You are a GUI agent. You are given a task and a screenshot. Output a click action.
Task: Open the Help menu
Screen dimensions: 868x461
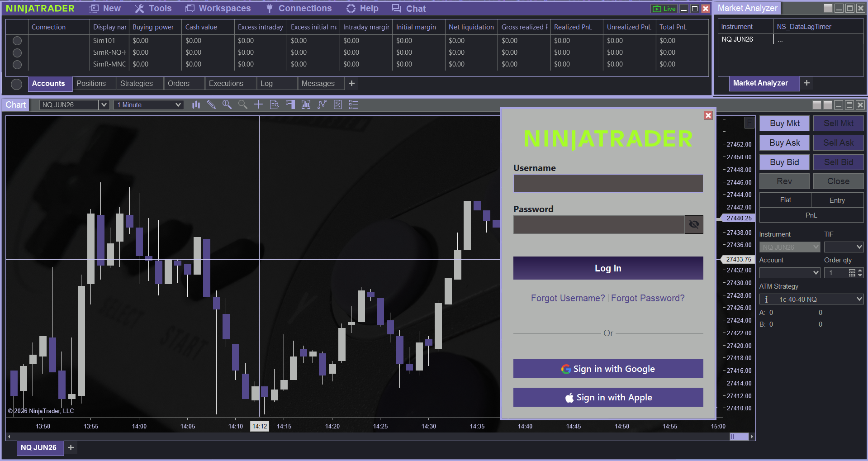click(362, 9)
